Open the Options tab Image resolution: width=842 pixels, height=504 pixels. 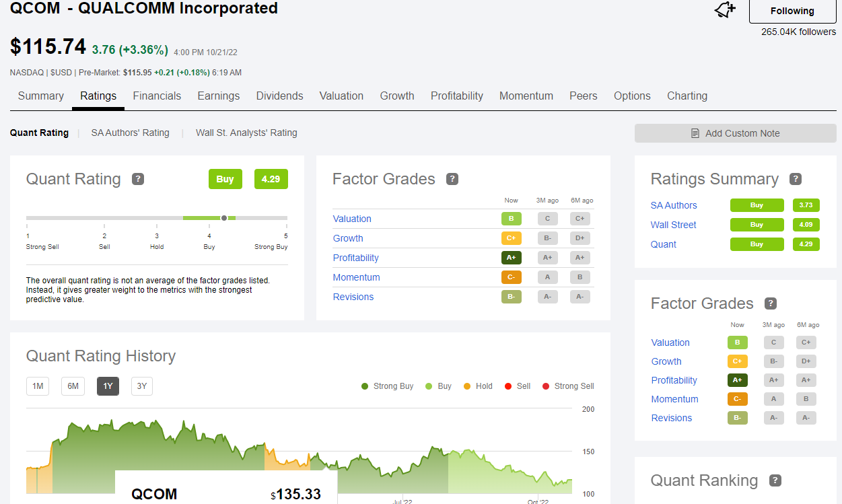point(632,96)
